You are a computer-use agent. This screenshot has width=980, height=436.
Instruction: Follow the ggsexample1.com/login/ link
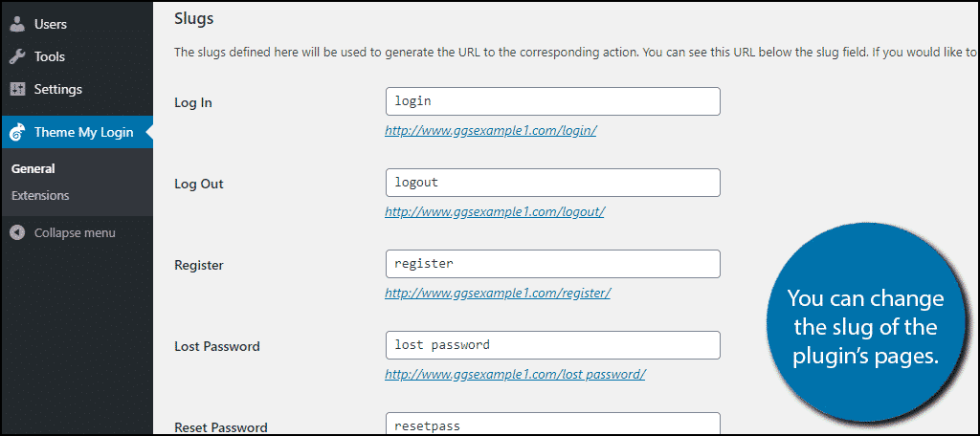[491, 131]
